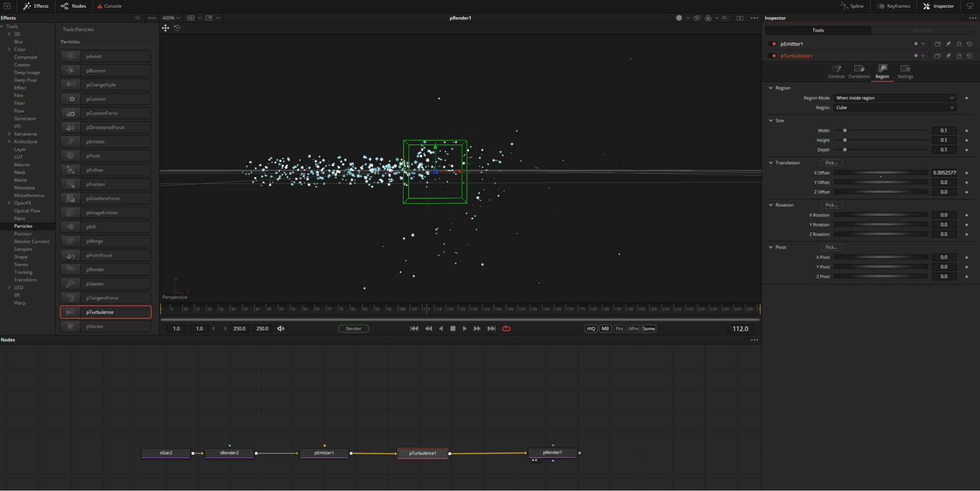Click the lock icon on pTurbulence1 header
980x491 pixels.
[x=959, y=56]
